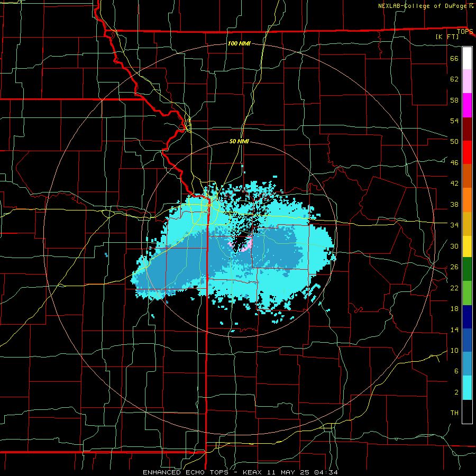The height and width of the screenshot is (476, 476).
Task: Click the pink high-tops echo arc near radar center
Action: click(247, 246)
